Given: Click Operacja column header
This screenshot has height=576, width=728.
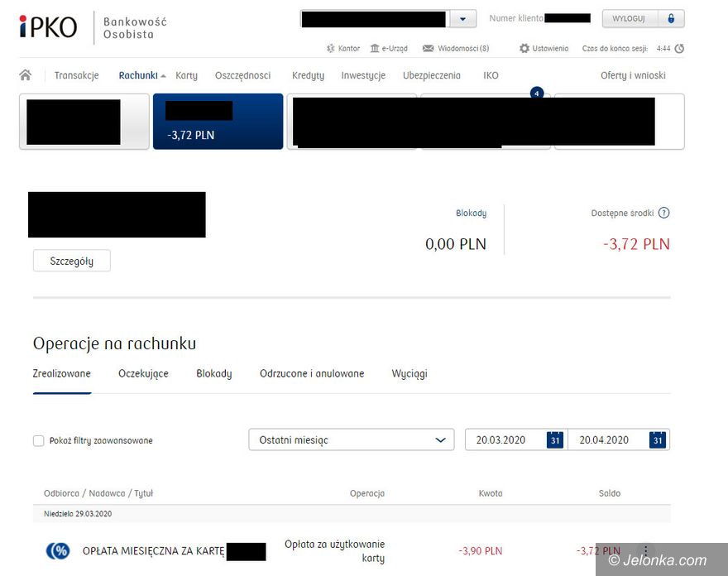Looking at the screenshot, I should (x=367, y=493).
